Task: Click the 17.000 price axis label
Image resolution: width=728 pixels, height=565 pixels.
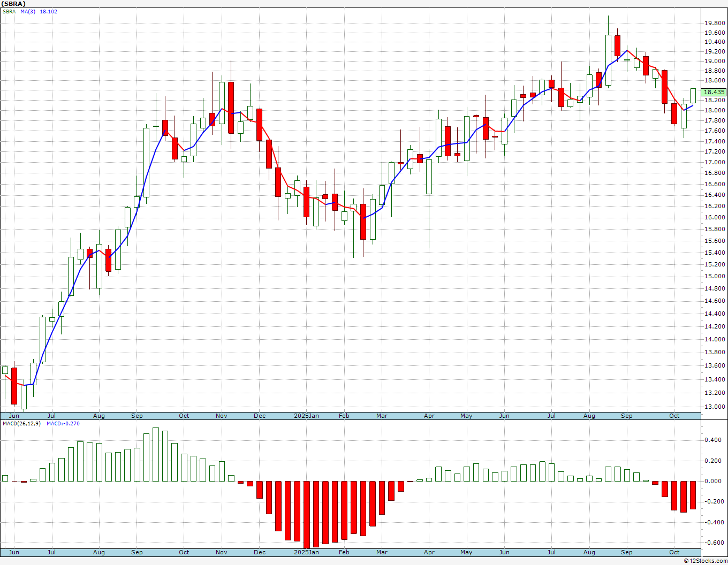Action: click(716, 162)
